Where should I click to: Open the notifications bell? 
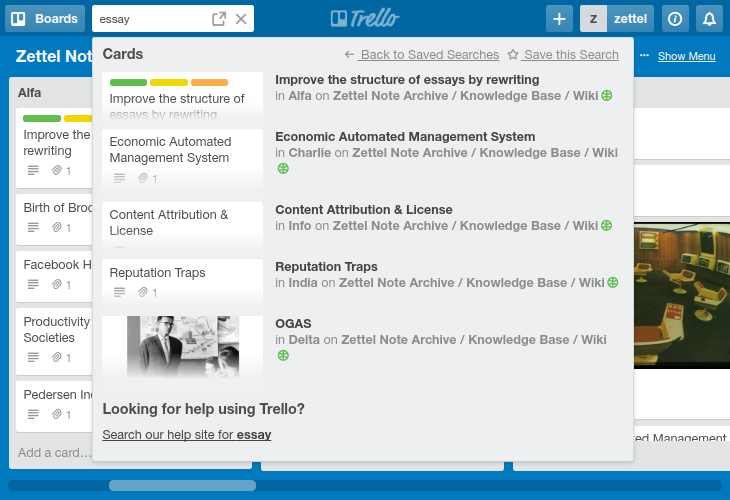pos(709,19)
